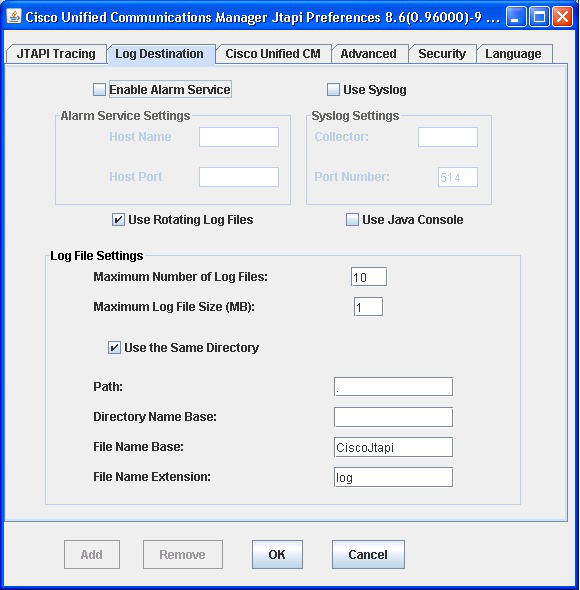Viewport: 580px width, 590px height.
Task: Close the Jtapi Preferences window
Action: pos(562,17)
